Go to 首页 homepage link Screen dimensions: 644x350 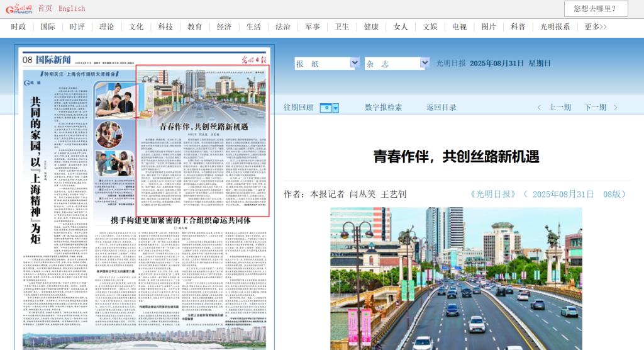tap(45, 9)
